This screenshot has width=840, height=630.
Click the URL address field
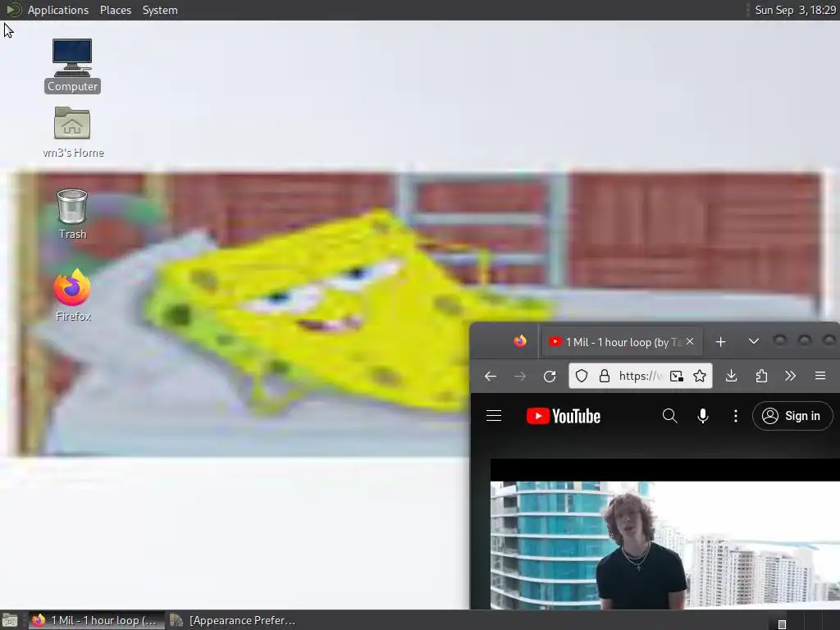[x=640, y=376]
